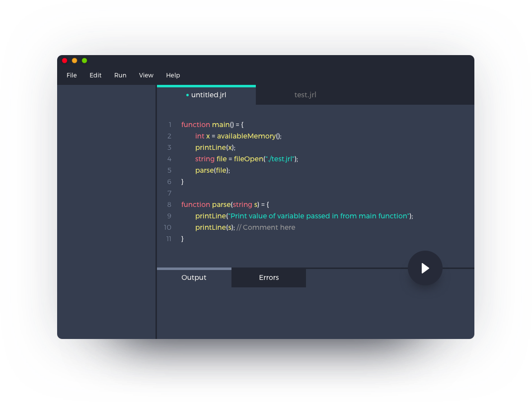Open the File menu
This screenshot has height=402, width=532.
[72, 75]
